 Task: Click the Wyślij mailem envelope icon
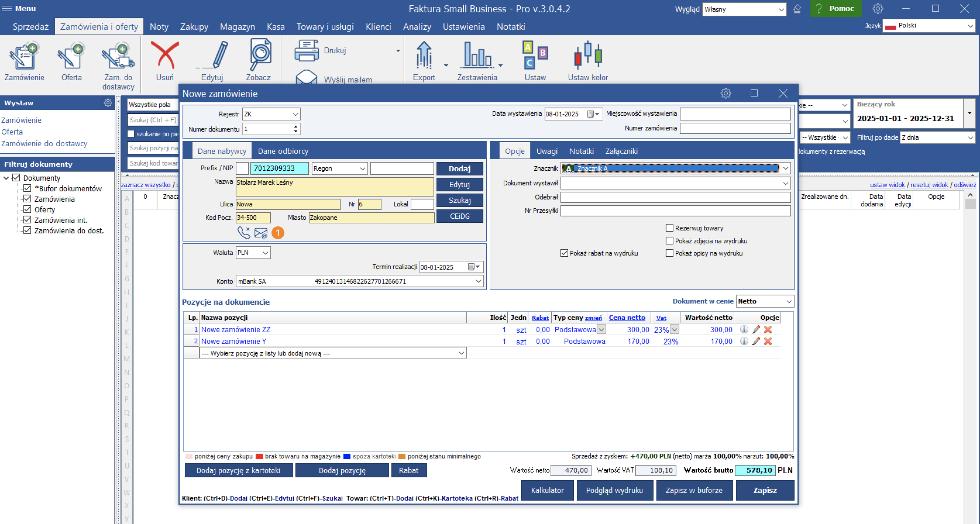point(307,77)
